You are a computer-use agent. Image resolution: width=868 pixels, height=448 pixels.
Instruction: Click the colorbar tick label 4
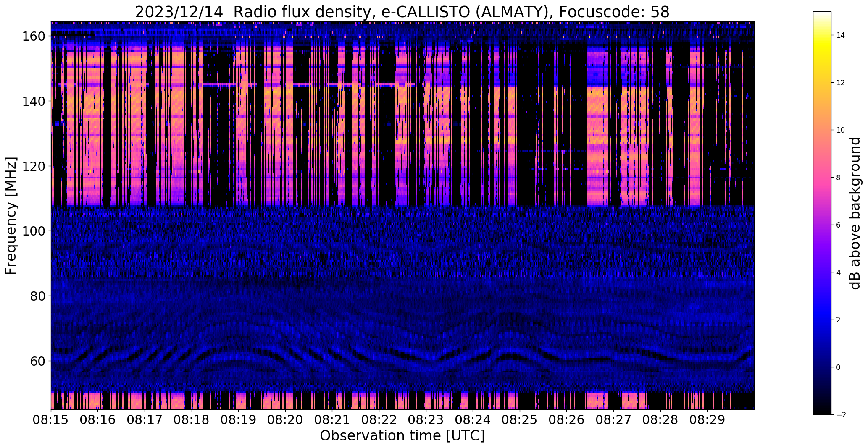pos(839,272)
